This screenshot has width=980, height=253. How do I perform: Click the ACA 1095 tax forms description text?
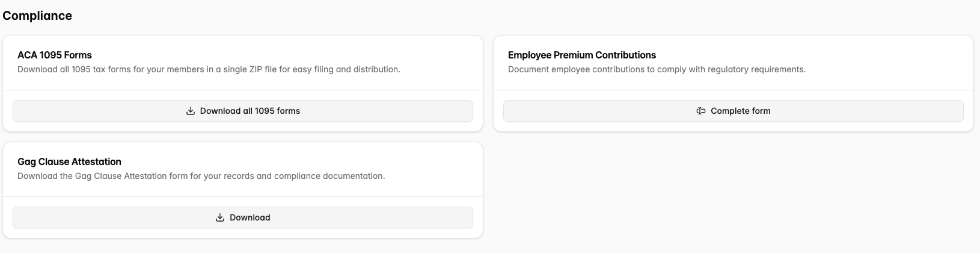[x=209, y=69]
